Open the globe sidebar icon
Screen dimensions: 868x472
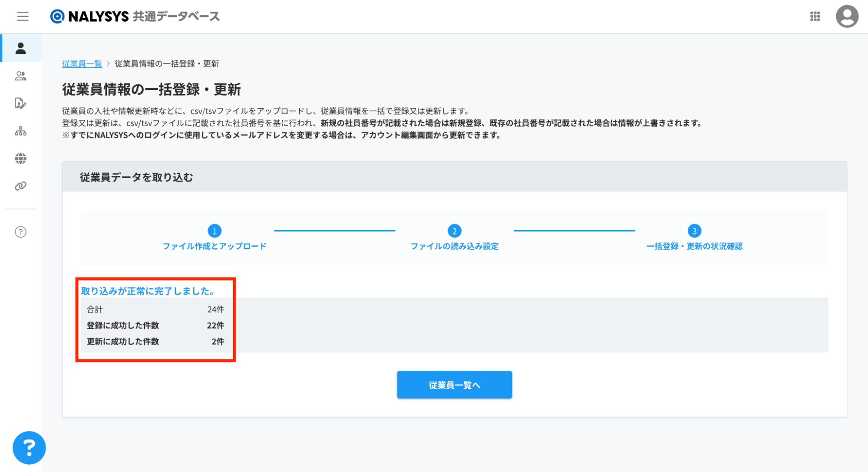[20, 158]
